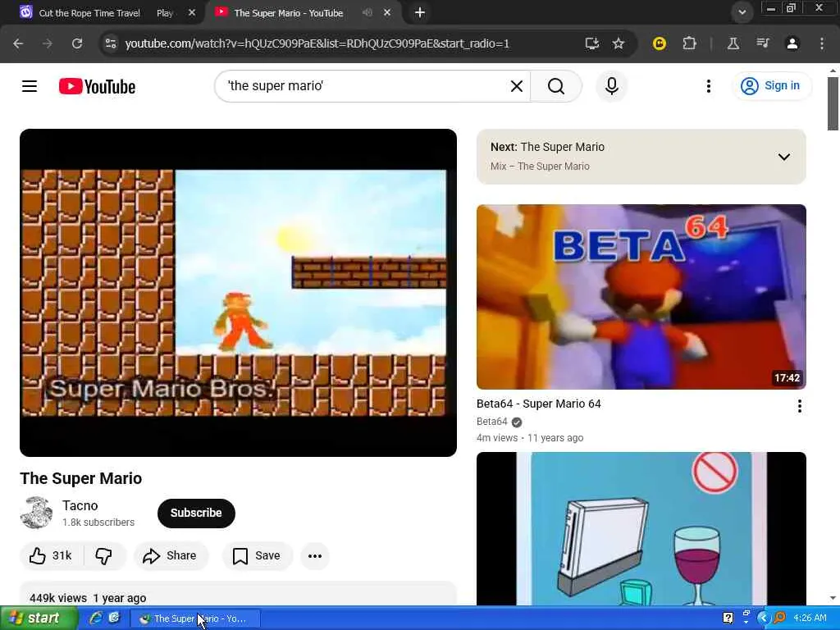Click the Sign in button

click(771, 85)
